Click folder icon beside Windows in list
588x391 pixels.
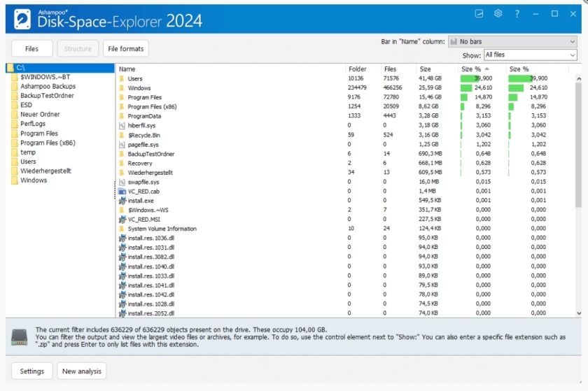[122, 87]
